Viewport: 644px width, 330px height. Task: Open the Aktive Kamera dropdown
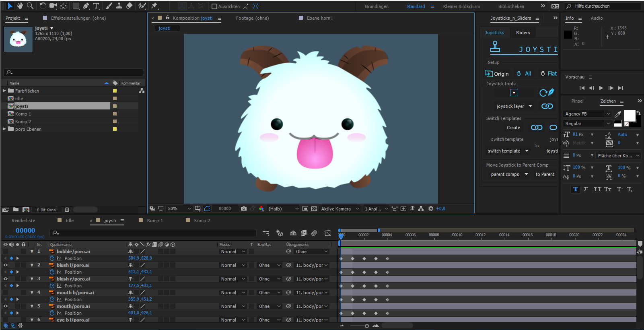click(x=340, y=208)
